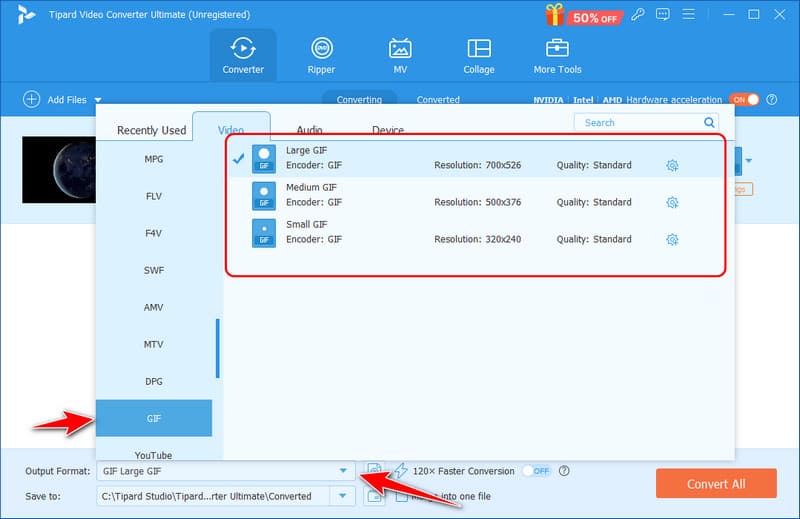Switch to Audio tab
The width and height of the screenshot is (800, 519).
[309, 130]
